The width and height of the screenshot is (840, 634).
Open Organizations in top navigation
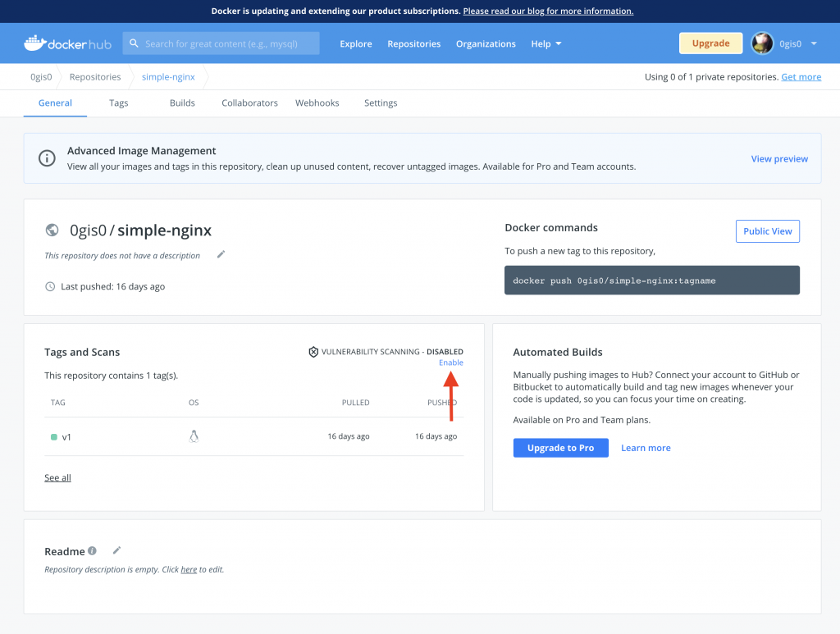coord(486,44)
